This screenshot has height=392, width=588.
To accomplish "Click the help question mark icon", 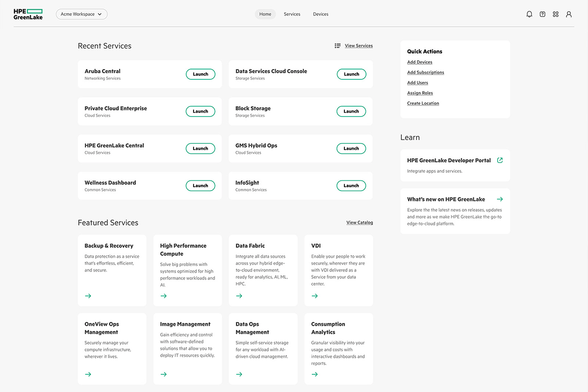I will [542, 14].
